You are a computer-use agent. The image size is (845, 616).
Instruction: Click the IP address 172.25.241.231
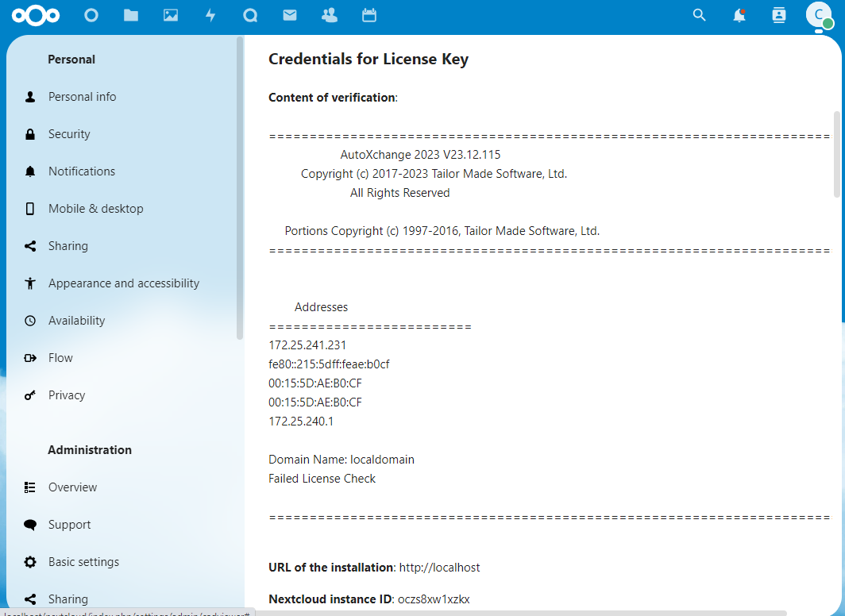(307, 345)
